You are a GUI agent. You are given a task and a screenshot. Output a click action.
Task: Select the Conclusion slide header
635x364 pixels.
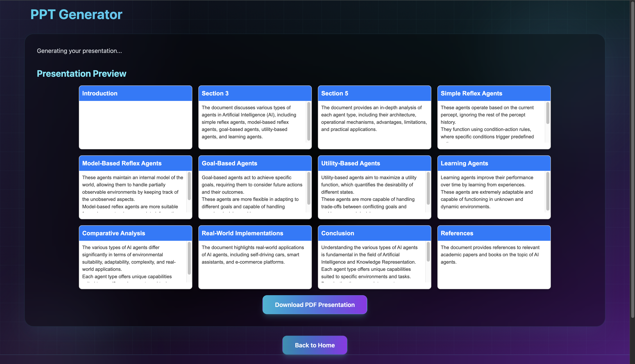point(374,233)
